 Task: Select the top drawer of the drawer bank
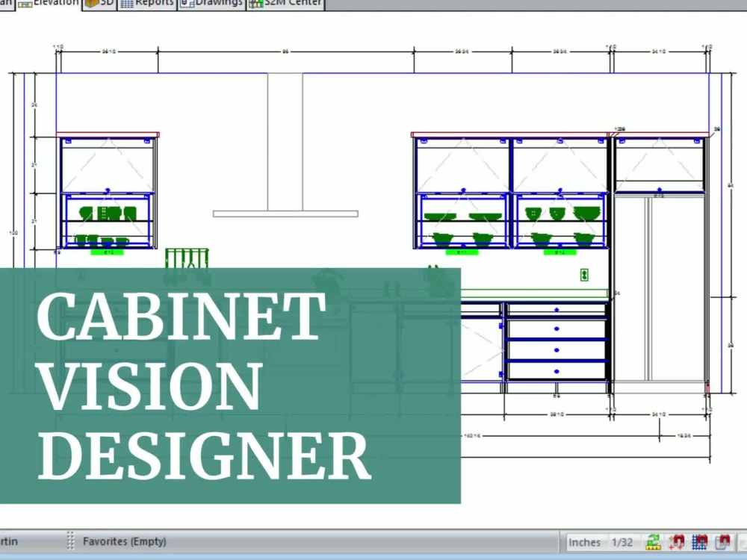(x=557, y=310)
